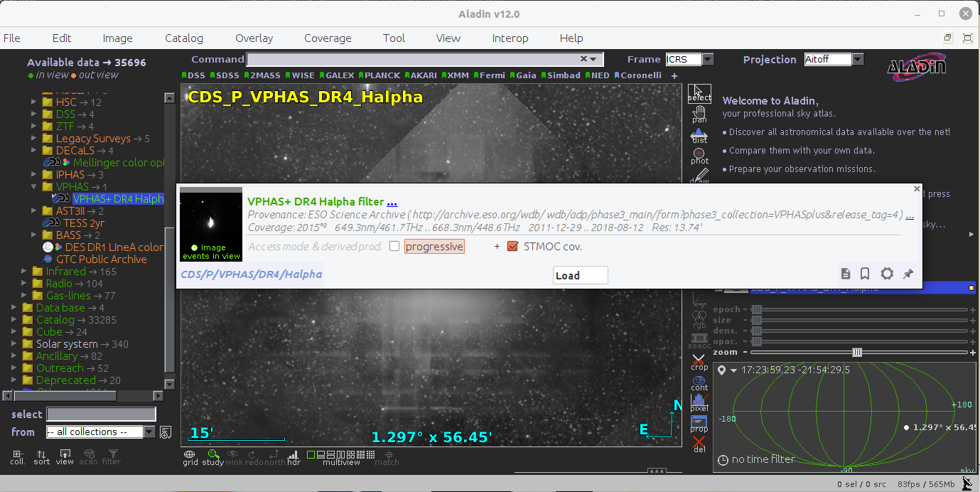The image size is (980, 492).
Task: Open the Interop menu
Action: [x=510, y=38]
